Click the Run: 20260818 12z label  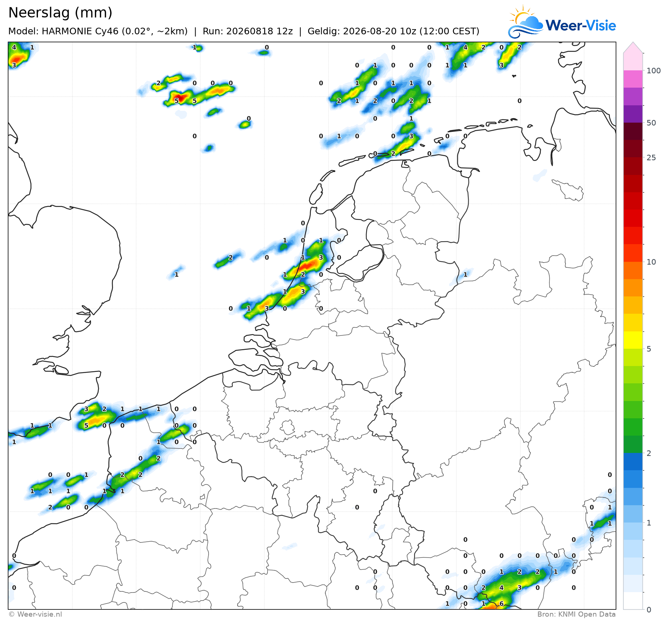(248, 31)
